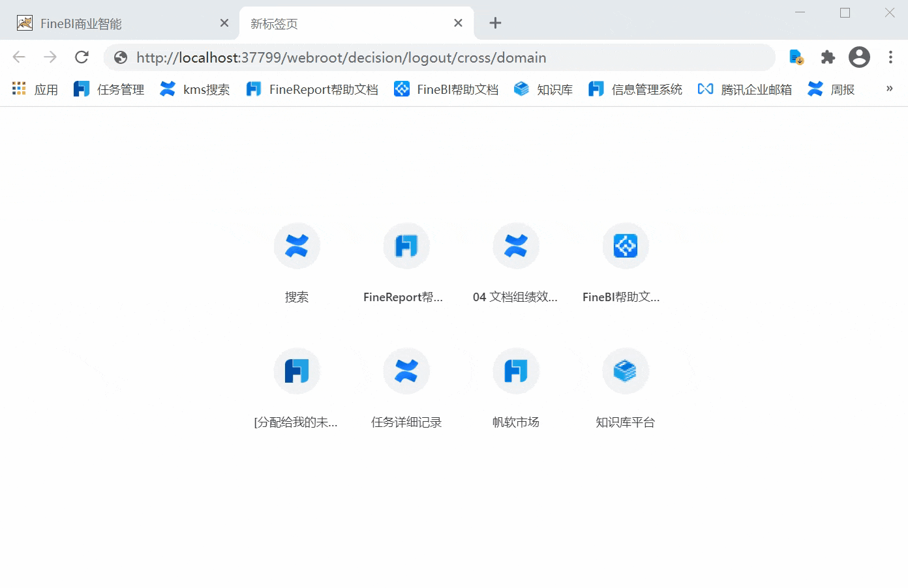Screen dimensions: 908x588
Task: Reload the current page
Action: pos(82,57)
